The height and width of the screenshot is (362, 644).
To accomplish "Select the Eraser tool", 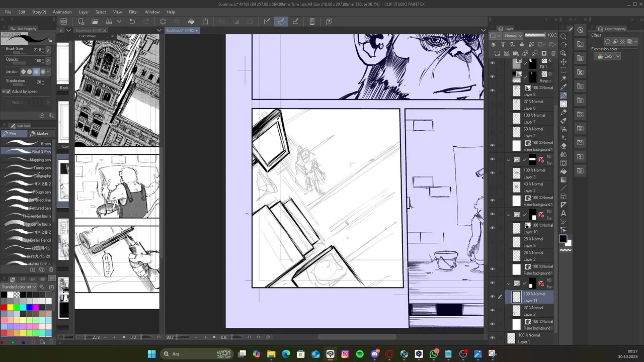I will click(563, 146).
